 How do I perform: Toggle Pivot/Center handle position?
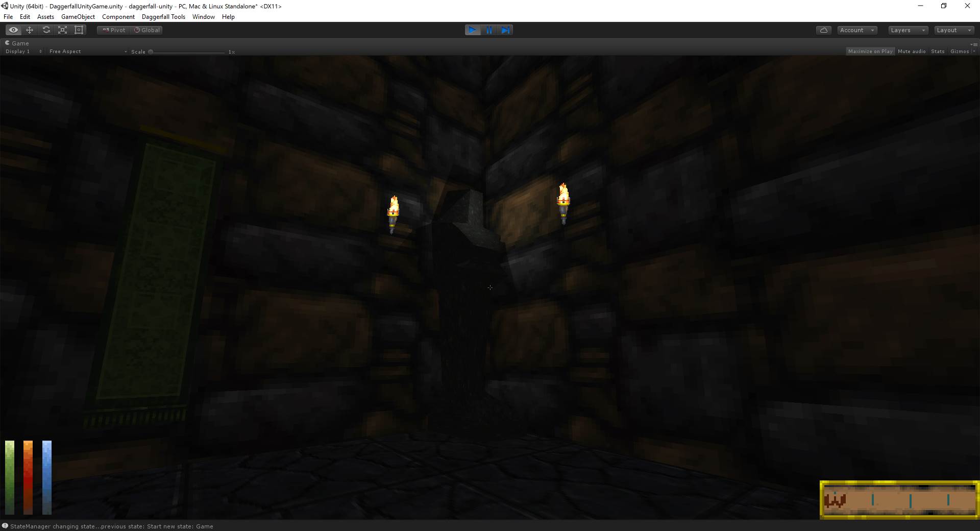click(113, 30)
